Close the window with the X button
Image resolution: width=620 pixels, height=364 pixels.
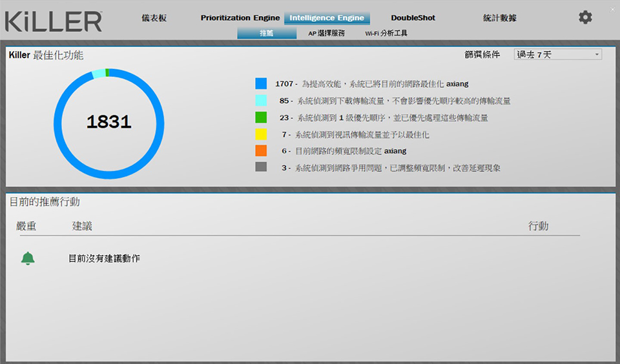pyautogui.click(x=612, y=10)
